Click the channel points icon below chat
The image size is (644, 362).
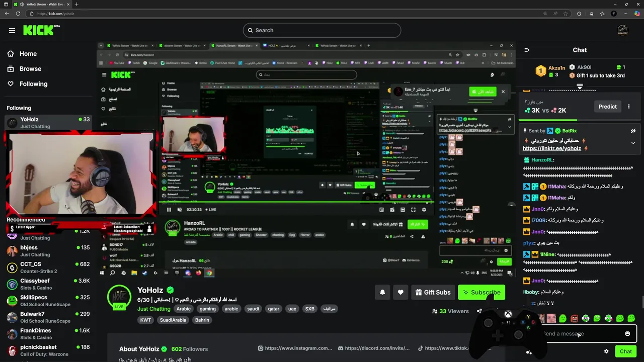[529, 352]
